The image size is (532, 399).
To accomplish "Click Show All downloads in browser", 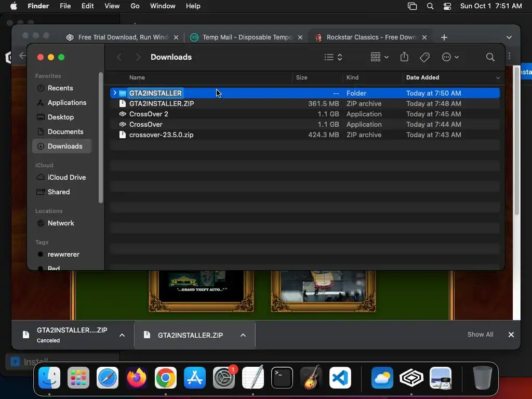I will coord(480,335).
